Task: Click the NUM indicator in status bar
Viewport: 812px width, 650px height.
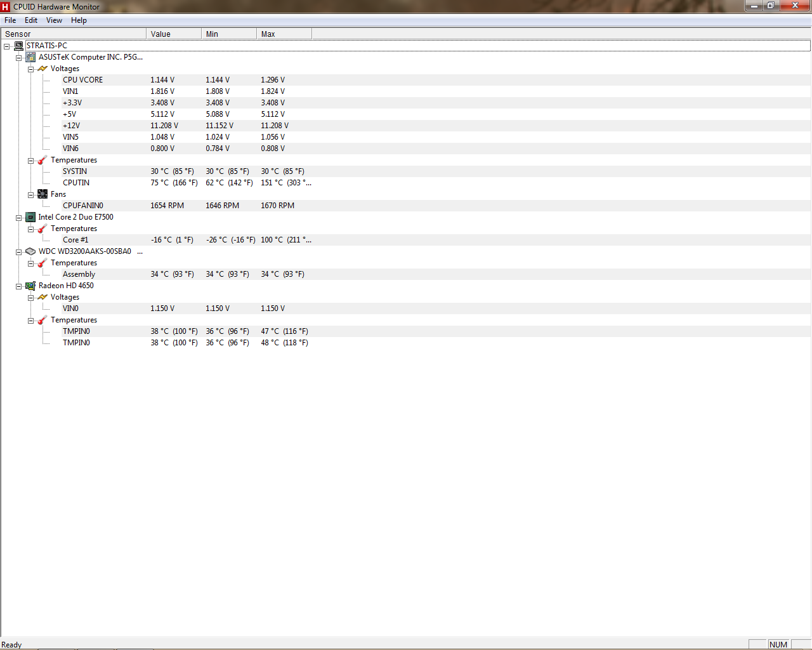Action: (x=778, y=644)
